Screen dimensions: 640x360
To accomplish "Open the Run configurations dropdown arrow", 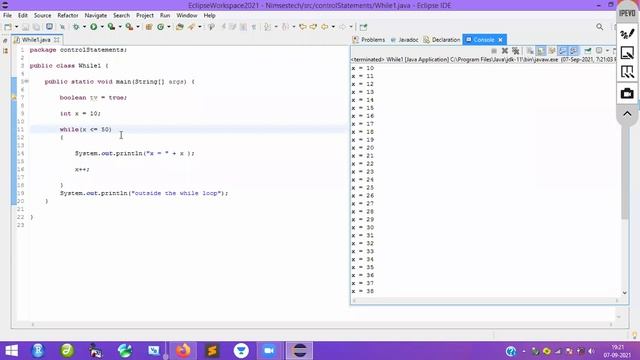I will tap(102, 27).
